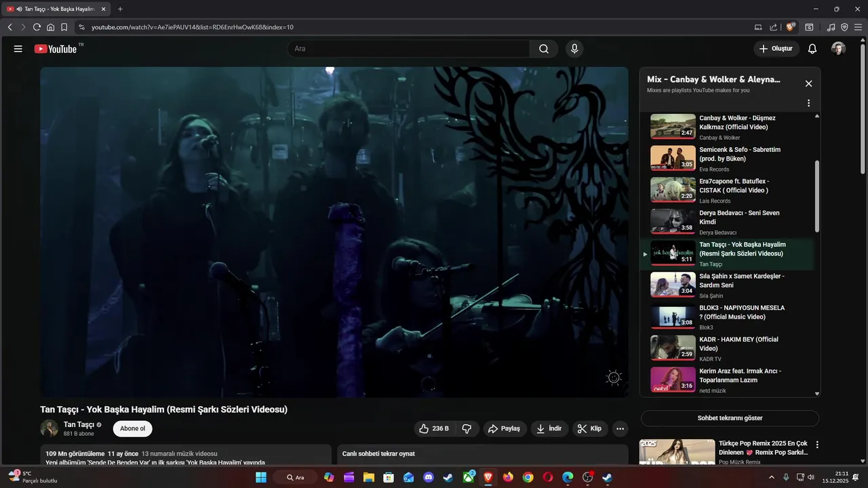The height and width of the screenshot is (488, 868).
Task: Go to the YouTube home logo
Action: click(56, 49)
